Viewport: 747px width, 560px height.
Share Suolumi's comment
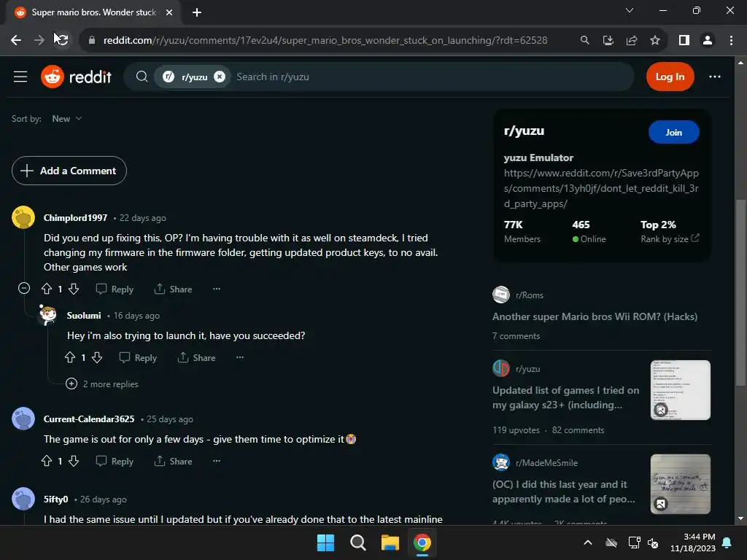[196, 357]
